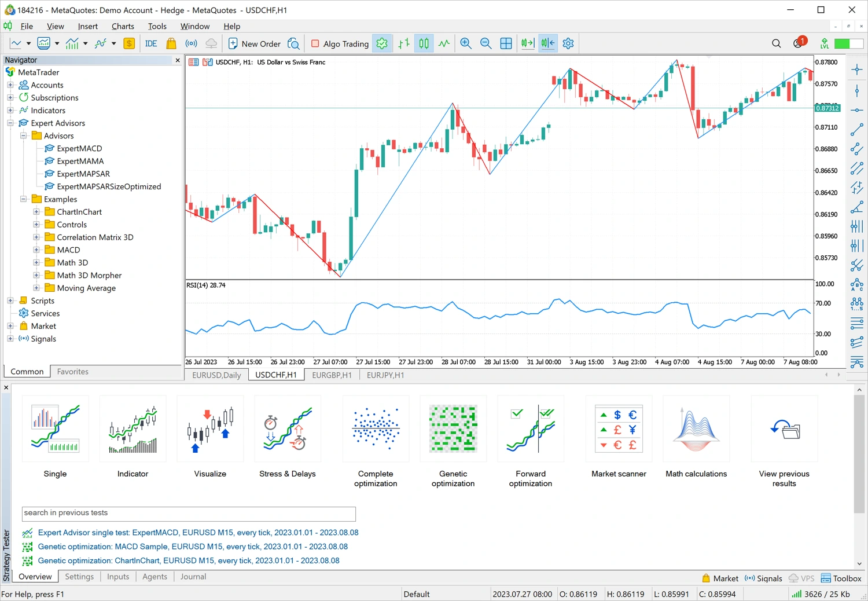
Task: Expand the Indicators tree node
Action: 10,111
